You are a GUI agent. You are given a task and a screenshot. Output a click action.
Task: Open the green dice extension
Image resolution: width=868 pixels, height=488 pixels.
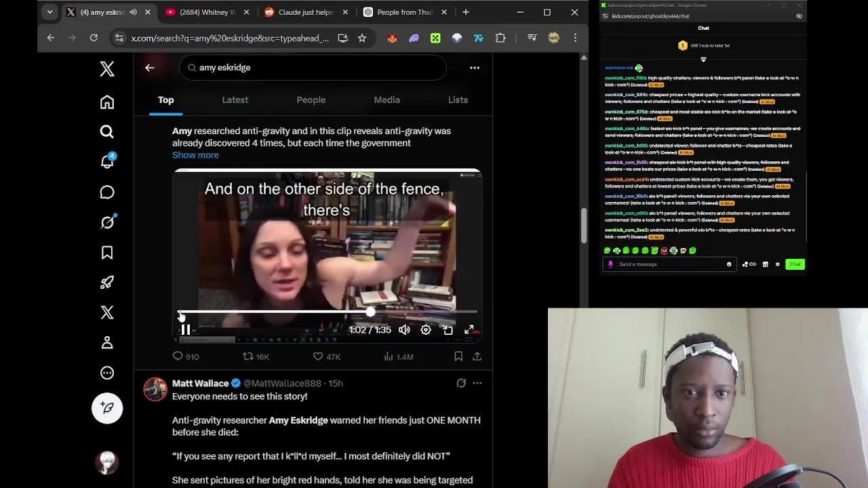click(x=435, y=39)
